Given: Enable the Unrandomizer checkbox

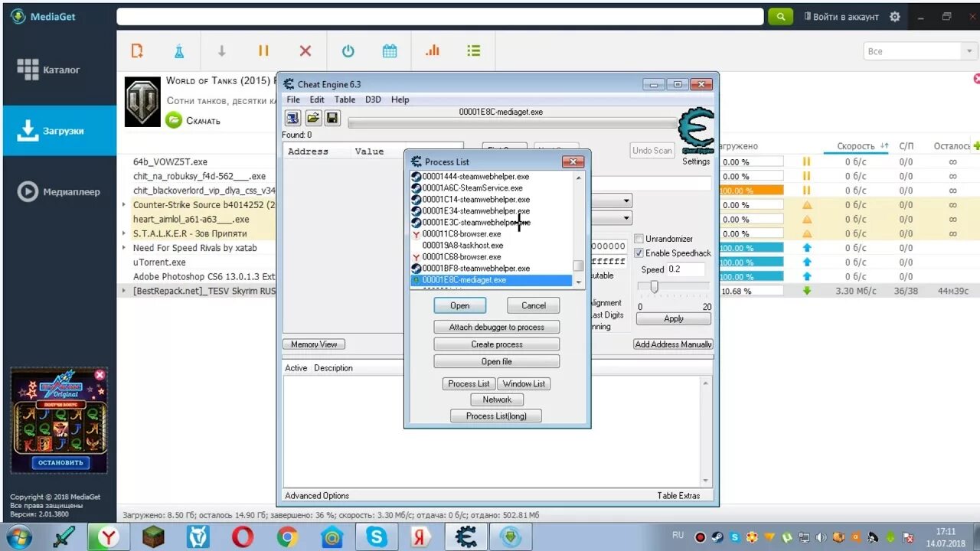Looking at the screenshot, I should [639, 239].
